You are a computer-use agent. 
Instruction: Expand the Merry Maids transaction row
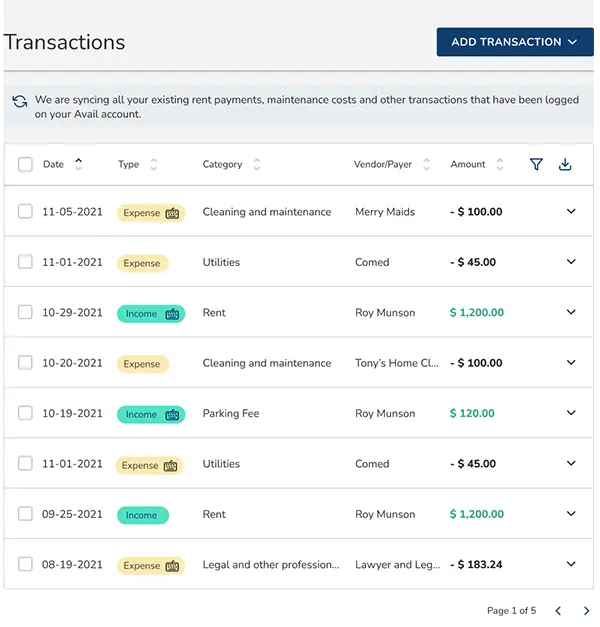pyautogui.click(x=571, y=211)
